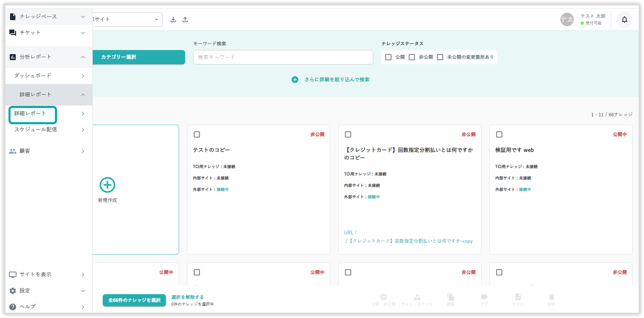644x318 pixels.
Task: Click the plus icon for 新規作成
Action: 107,185
